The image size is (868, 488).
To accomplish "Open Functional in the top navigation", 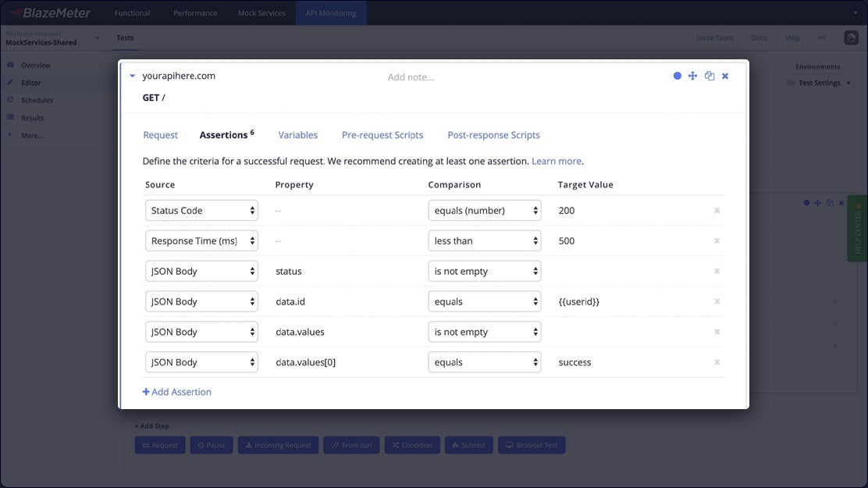I will coord(132,12).
